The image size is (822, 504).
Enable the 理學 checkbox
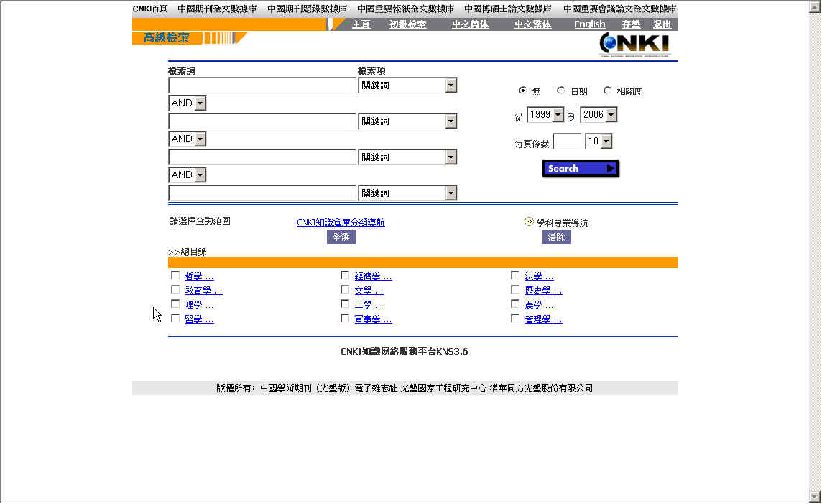click(x=175, y=304)
